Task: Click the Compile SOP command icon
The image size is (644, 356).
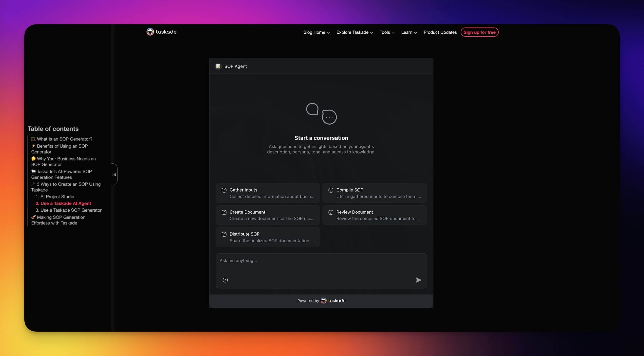Action: tap(331, 190)
